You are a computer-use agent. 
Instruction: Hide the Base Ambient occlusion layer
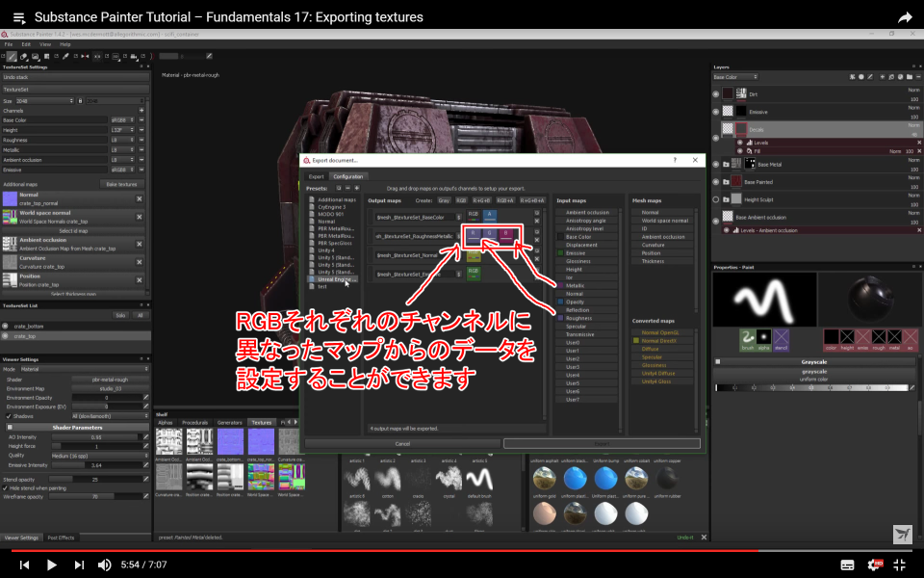click(x=716, y=222)
